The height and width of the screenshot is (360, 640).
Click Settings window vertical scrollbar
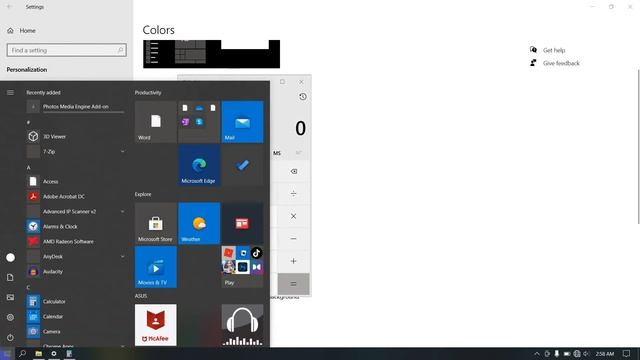pos(638,147)
